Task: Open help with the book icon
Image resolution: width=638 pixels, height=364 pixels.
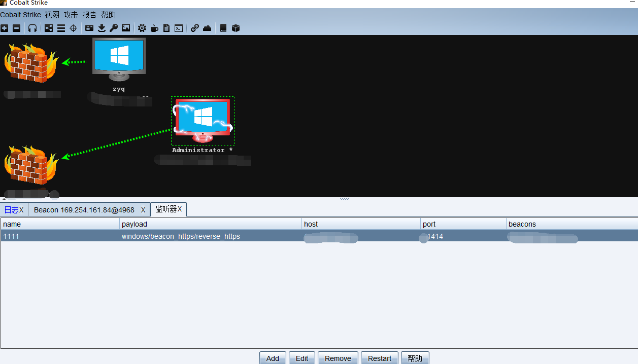Action: 223,28
